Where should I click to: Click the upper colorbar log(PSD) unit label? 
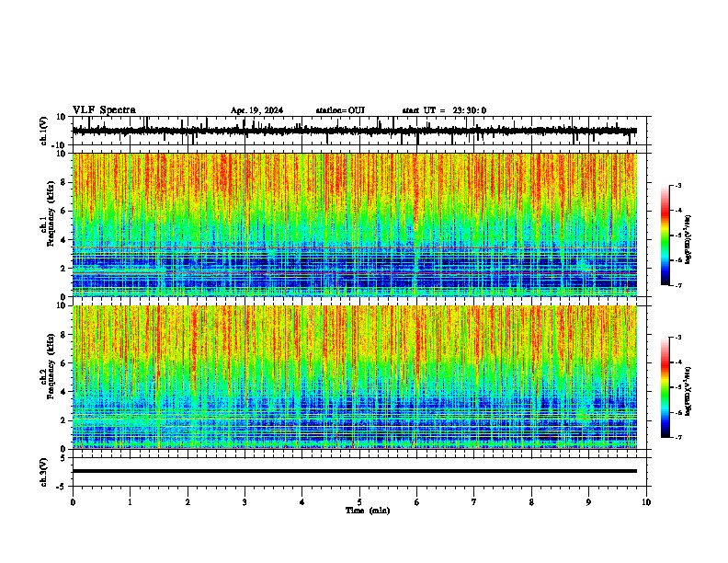[x=689, y=240]
